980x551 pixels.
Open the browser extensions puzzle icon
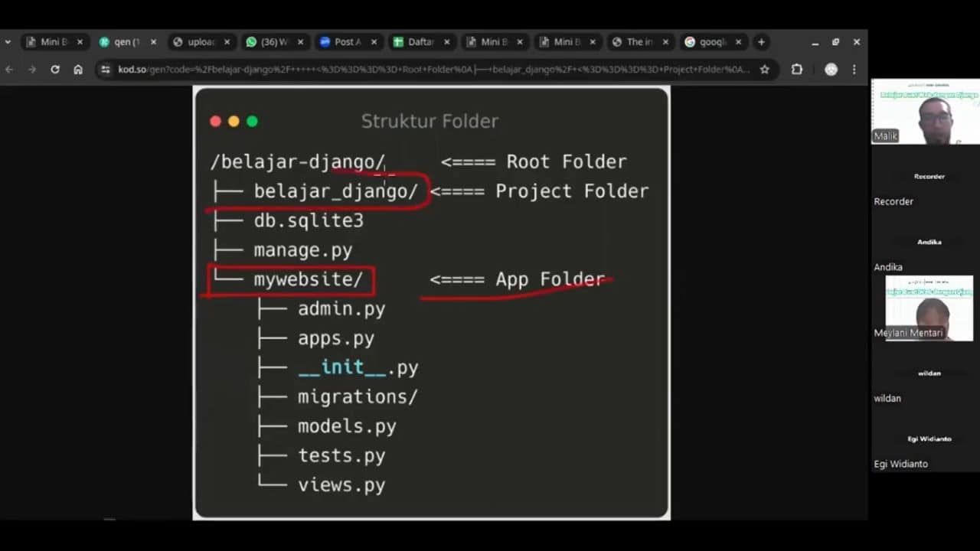[797, 70]
